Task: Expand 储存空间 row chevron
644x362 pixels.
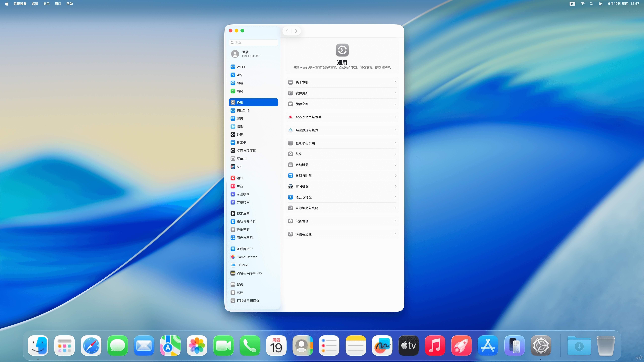Action: (x=395, y=104)
